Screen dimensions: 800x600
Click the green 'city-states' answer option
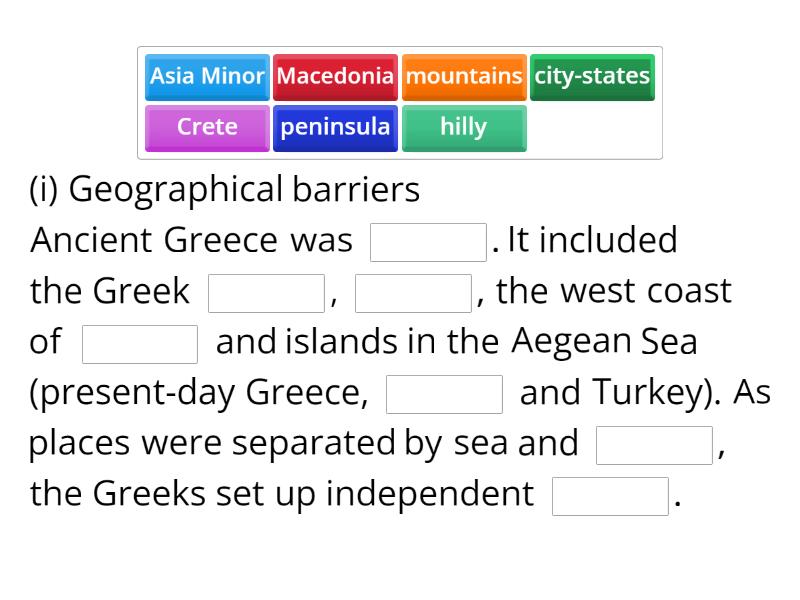click(x=592, y=76)
